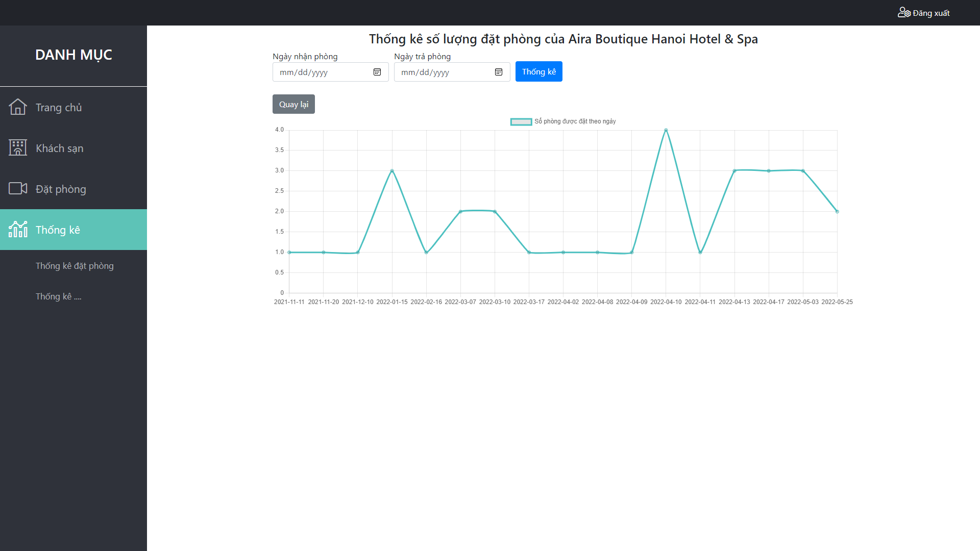Click the user settings icon near Đăng xuất

(x=904, y=13)
